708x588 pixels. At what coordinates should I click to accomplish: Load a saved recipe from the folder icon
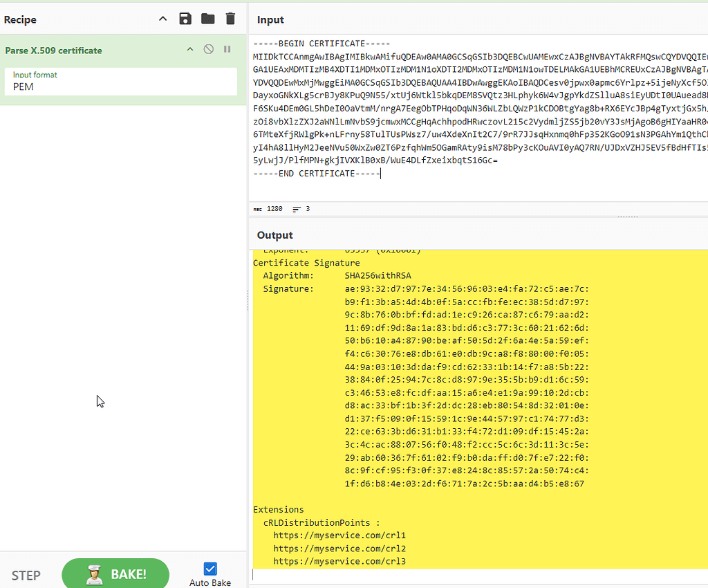point(207,19)
